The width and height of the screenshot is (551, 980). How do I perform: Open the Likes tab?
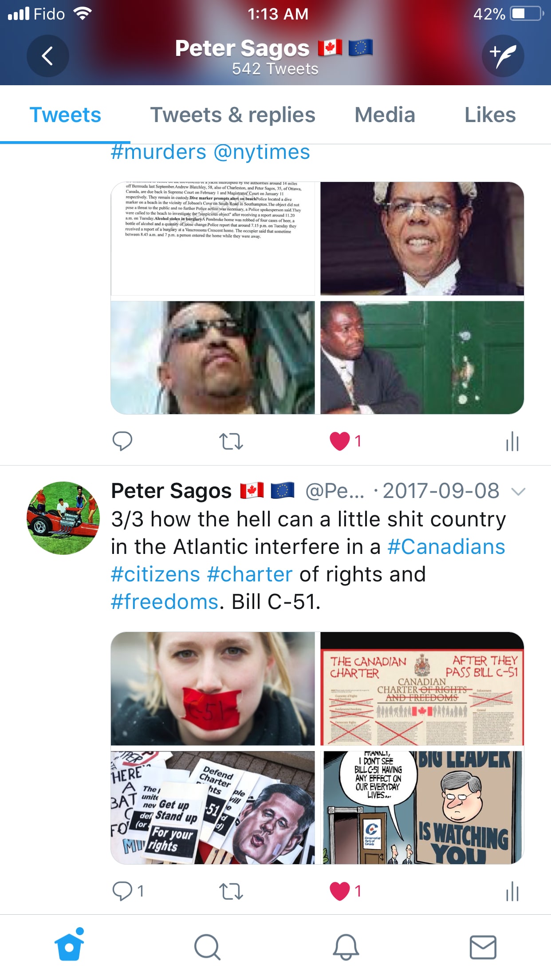point(490,115)
